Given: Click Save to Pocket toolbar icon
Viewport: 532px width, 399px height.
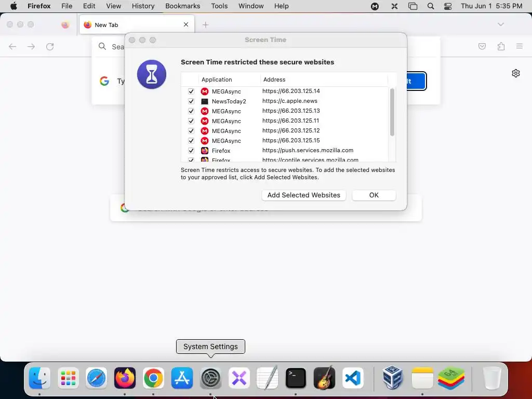Looking at the screenshot, I should click(x=482, y=46).
